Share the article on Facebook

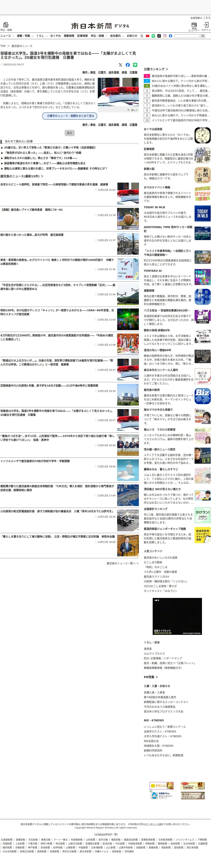pos(128,65)
